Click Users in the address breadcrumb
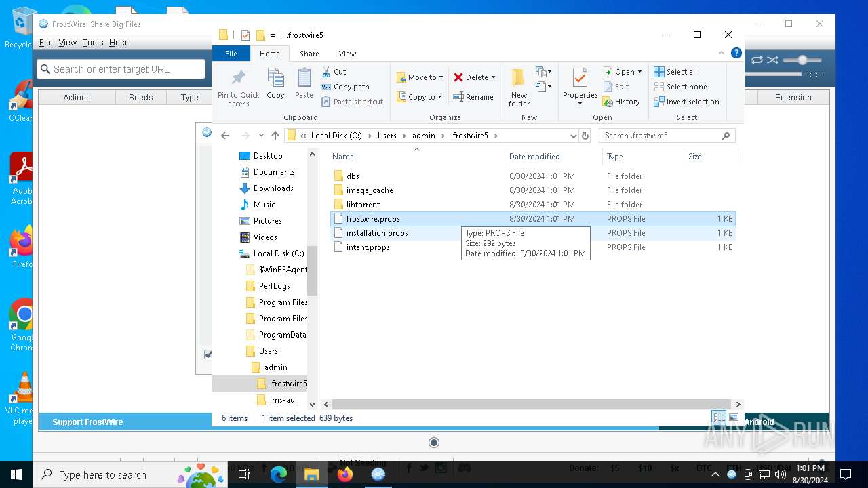The image size is (868, 488). (x=387, y=136)
